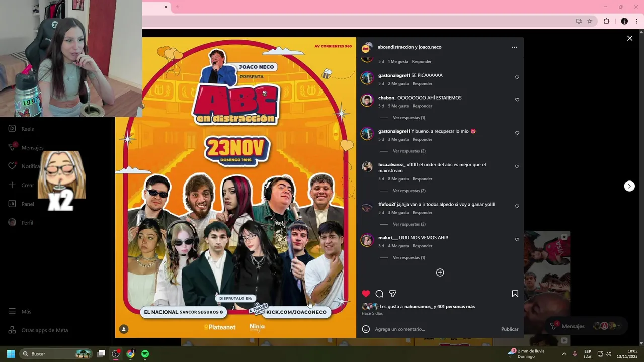Open the nahueramos_ liker link
The width and height of the screenshot is (644, 362).
click(417, 307)
